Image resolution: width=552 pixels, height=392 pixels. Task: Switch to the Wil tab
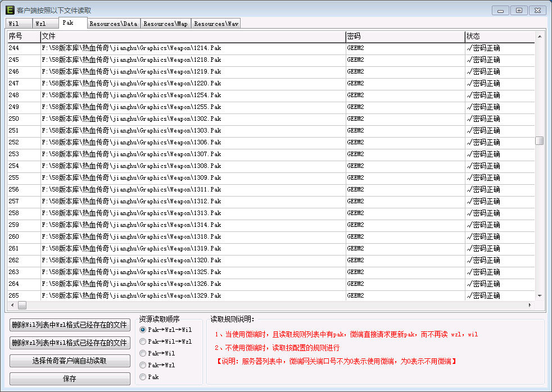(x=19, y=24)
